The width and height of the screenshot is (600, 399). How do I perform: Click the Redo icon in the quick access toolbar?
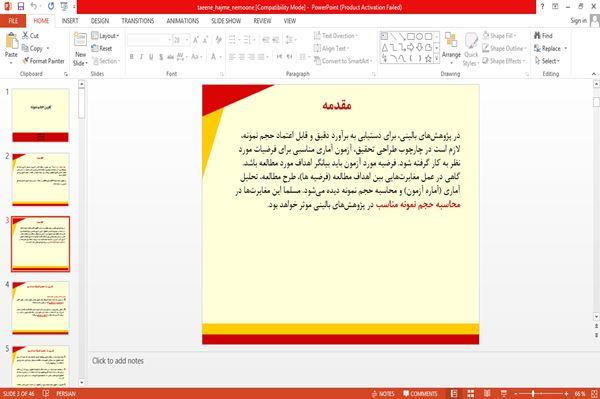(x=51, y=6)
